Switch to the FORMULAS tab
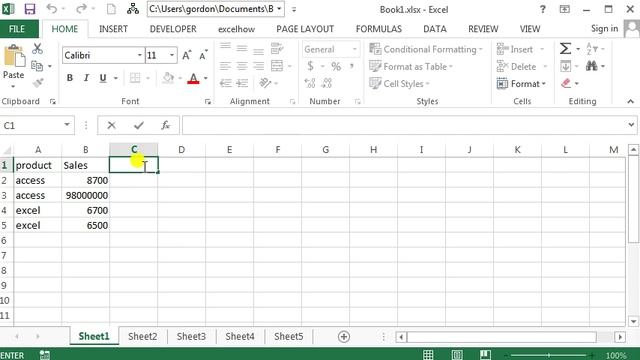640x360 pixels. click(379, 29)
